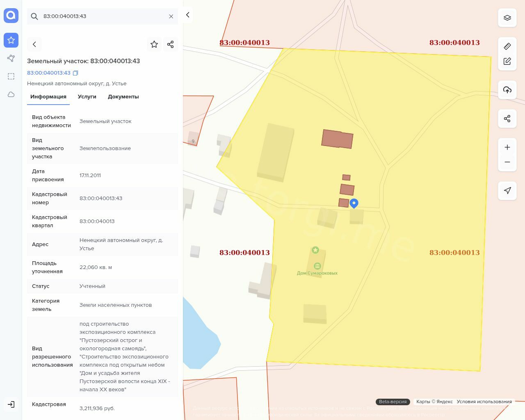
Task: Click the cloud upload button on map
Action: [507, 90]
